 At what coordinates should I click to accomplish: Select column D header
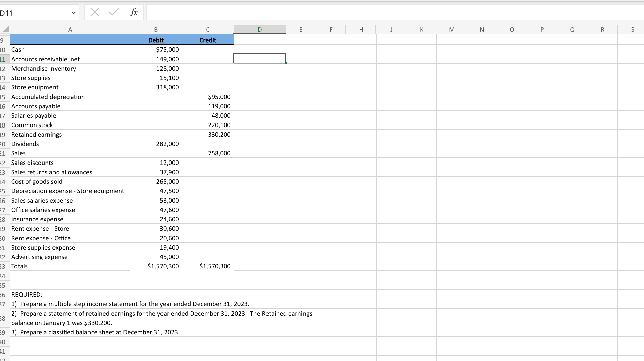pos(259,29)
